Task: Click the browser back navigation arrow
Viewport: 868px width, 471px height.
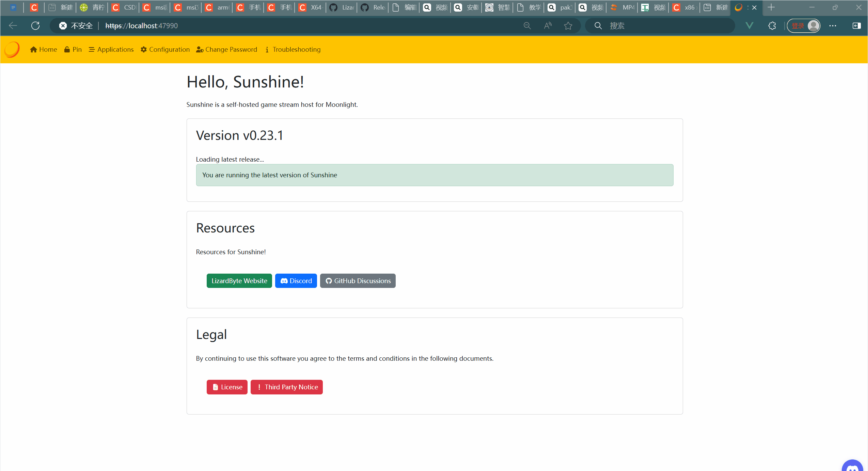Action: (x=13, y=26)
